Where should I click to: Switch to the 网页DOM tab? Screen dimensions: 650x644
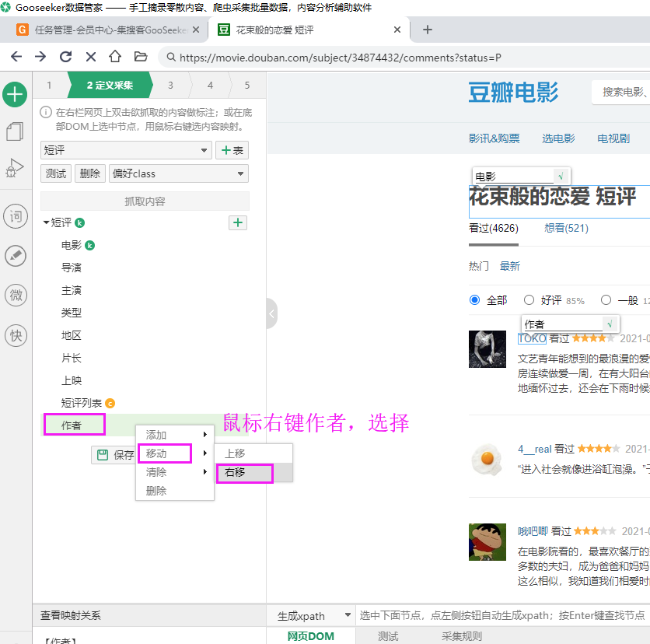point(311,636)
